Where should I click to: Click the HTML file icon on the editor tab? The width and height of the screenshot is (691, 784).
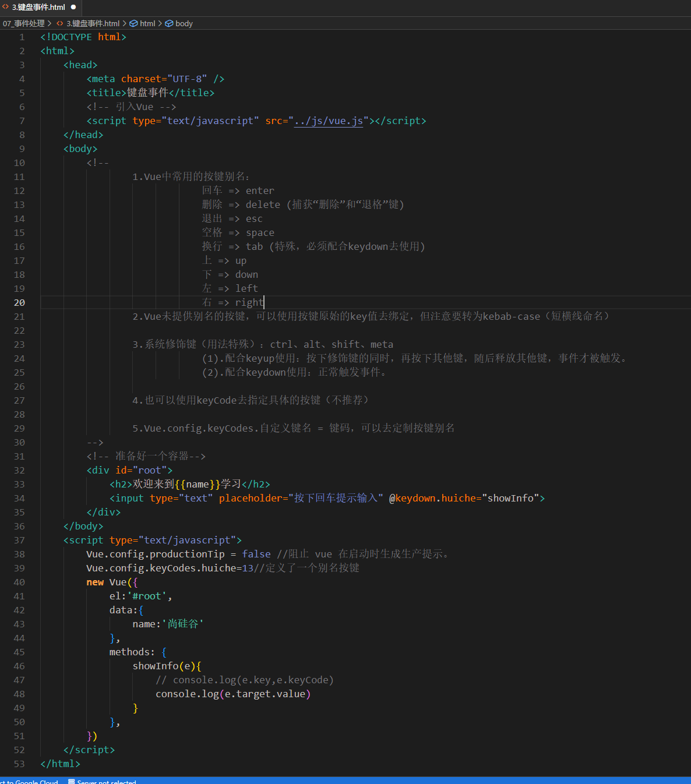tap(6, 7)
